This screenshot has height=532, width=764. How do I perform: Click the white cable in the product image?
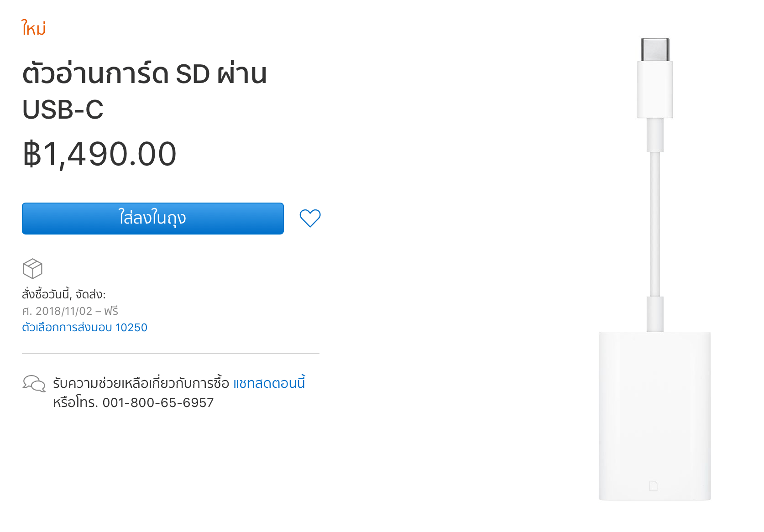tap(655, 224)
